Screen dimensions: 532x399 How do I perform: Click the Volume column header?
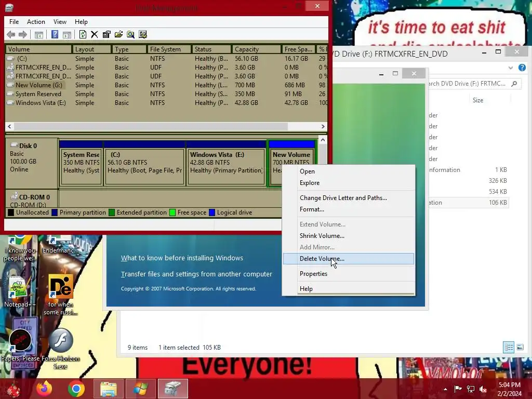pyautogui.click(x=38, y=49)
